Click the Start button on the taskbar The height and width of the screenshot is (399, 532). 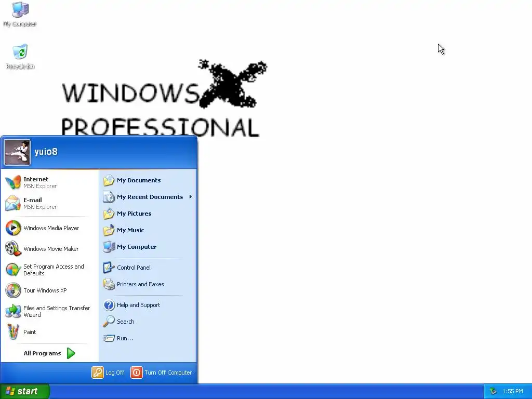coord(25,391)
